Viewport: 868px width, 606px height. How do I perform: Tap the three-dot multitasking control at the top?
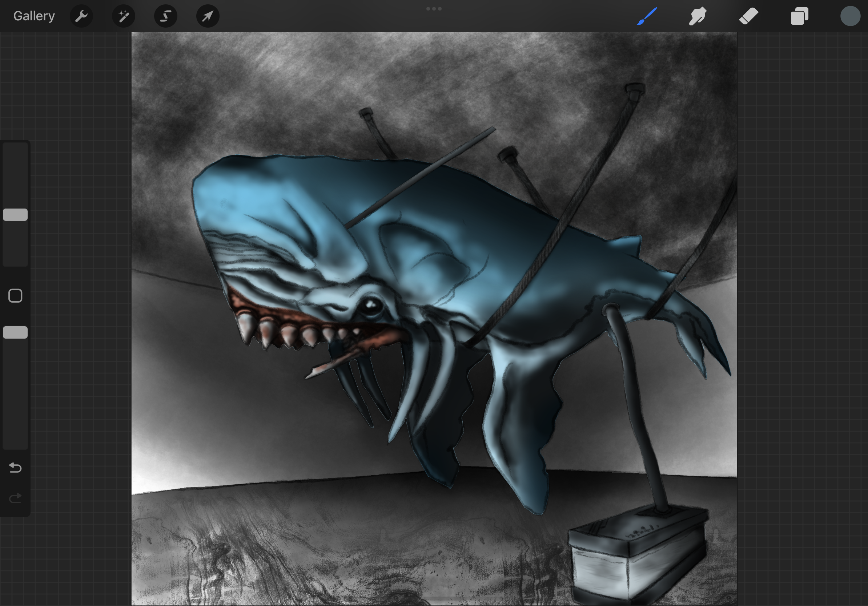(x=434, y=8)
